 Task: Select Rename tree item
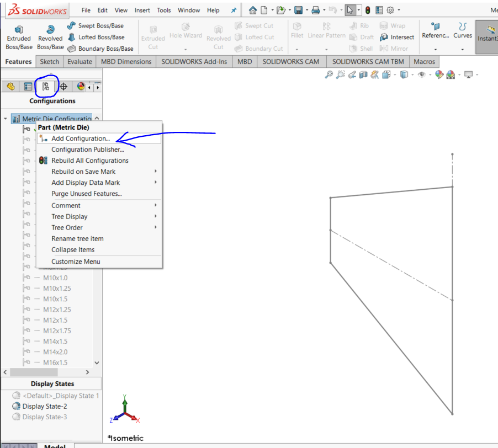tap(99, 238)
